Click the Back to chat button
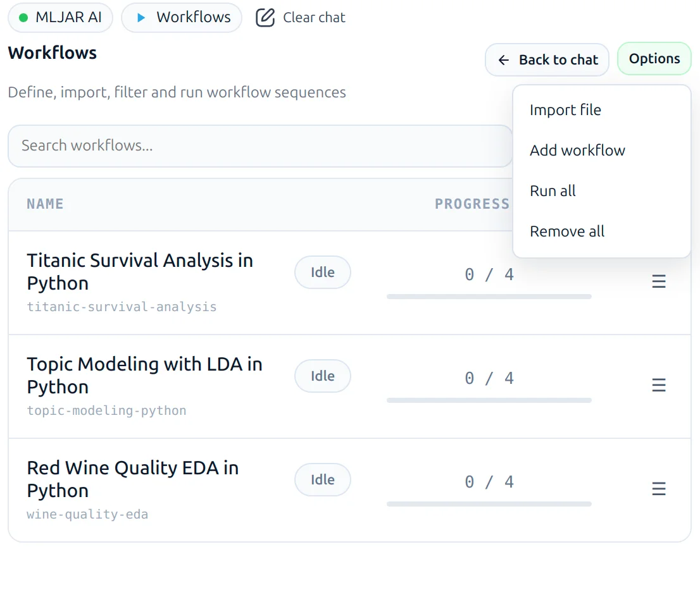Image resolution: width=700 pixels, height=609 pixels. coord(546,59)
